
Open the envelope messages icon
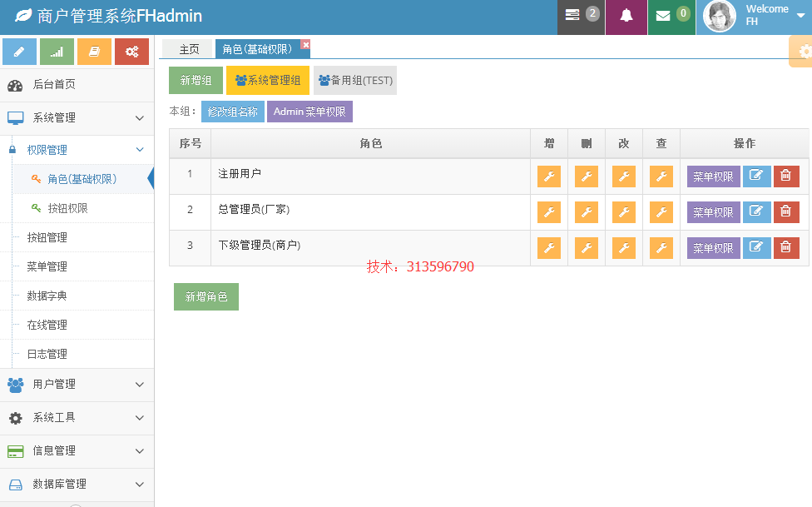[663, 16]
